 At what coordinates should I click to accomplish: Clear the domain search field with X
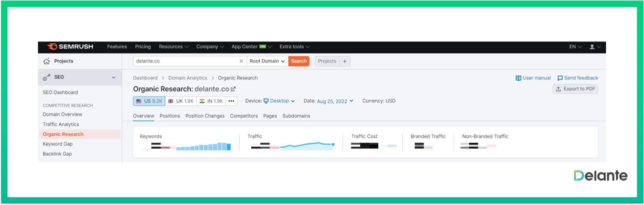coord(241,61)
